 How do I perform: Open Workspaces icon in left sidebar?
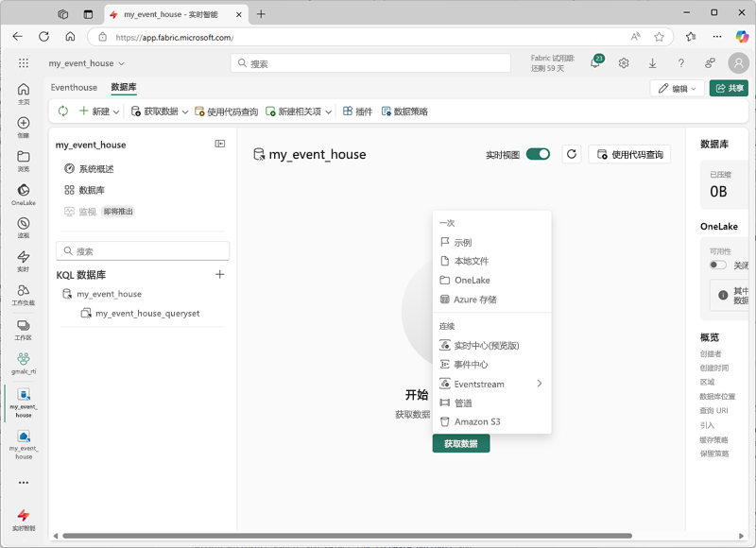pos(23,330)
